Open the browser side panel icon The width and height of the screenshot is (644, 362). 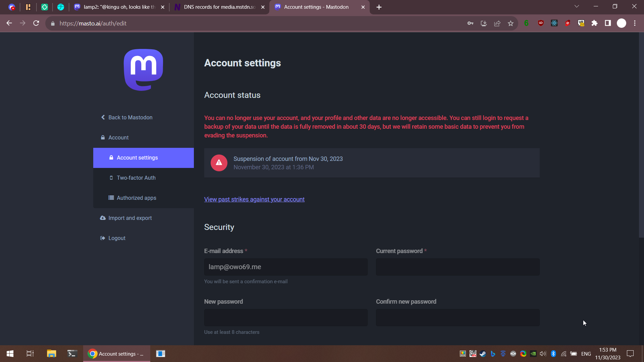point(608,23)
